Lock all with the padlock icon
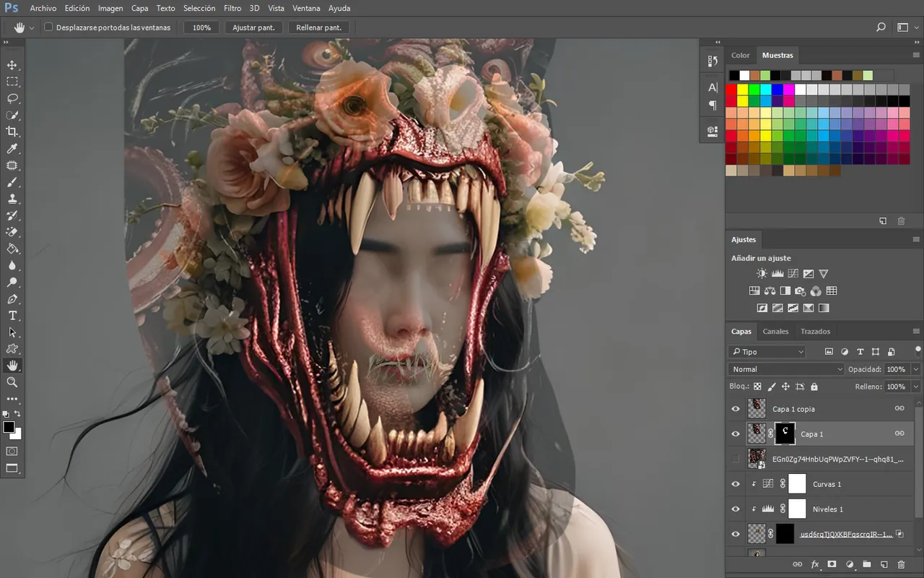This screenshot has height=578, width=924. tap(814, 387)
